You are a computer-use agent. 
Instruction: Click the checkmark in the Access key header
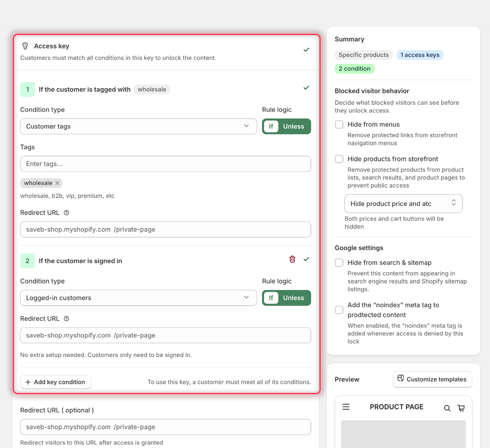click(306, 50)
